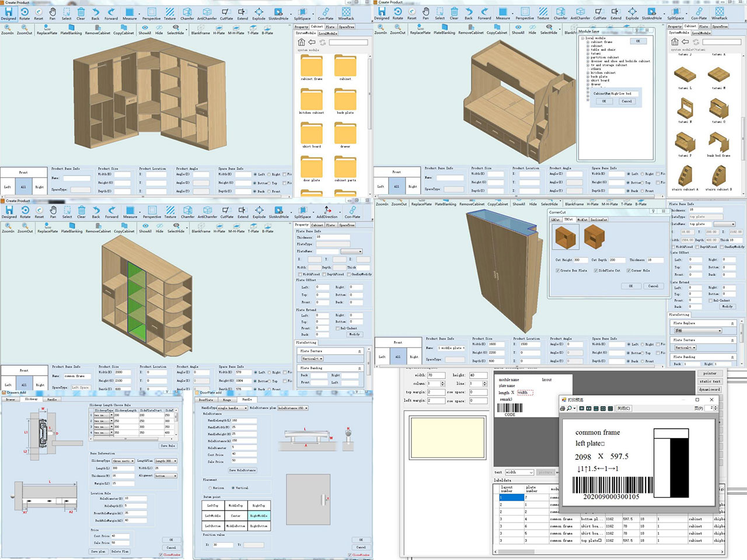Select Vertical radio in DoorPlate add dialog

233,488
